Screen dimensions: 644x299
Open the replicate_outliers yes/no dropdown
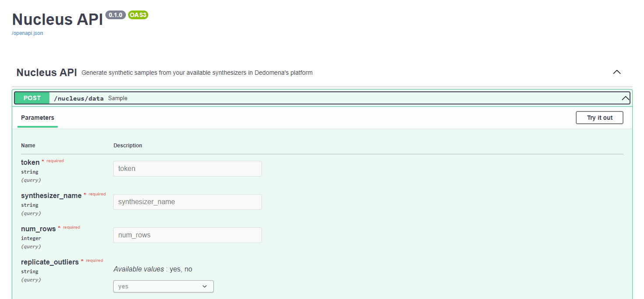pyautogui.click(x=164, y=286)
